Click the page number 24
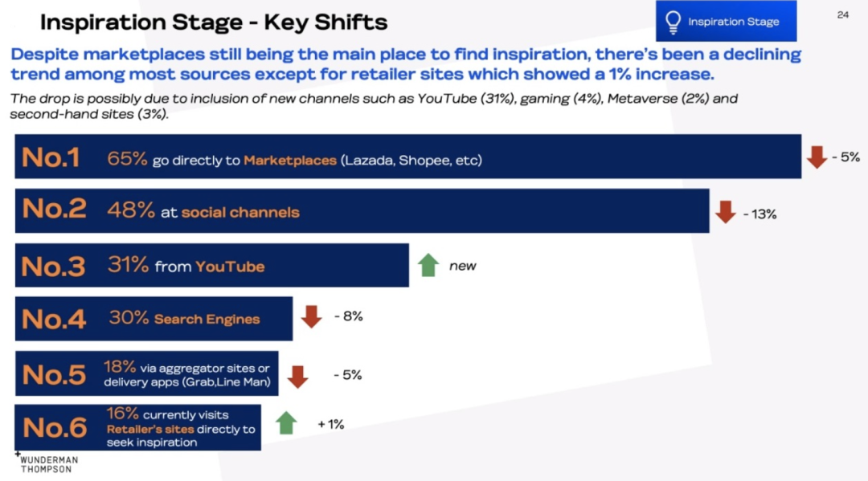Screen dimensions: 868x481 (842, 15)
